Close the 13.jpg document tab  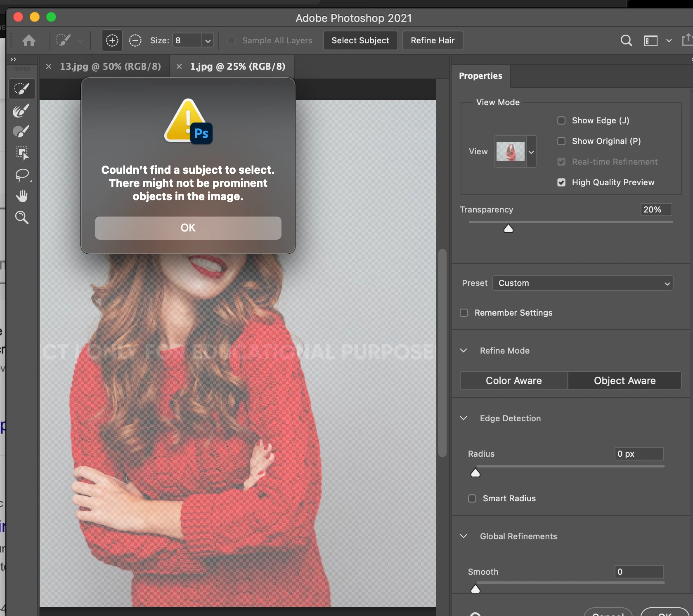(x=49, y=66)
